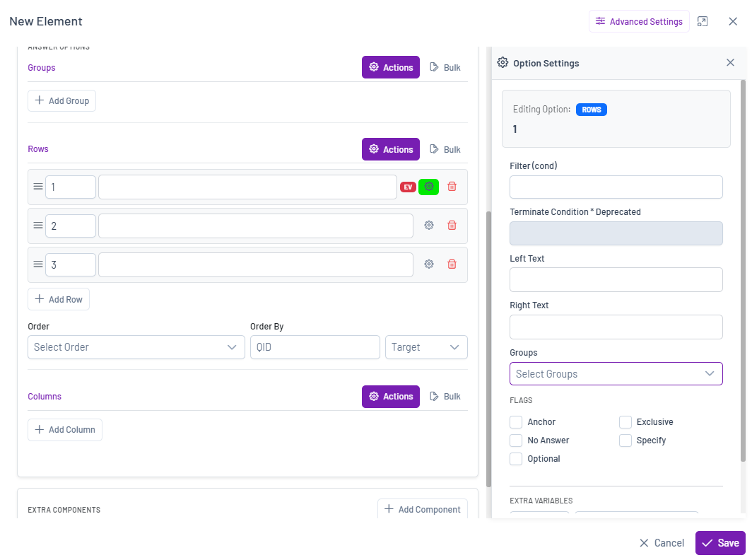
Task: Click the Columns section heading
Action: tap(45, 397)
